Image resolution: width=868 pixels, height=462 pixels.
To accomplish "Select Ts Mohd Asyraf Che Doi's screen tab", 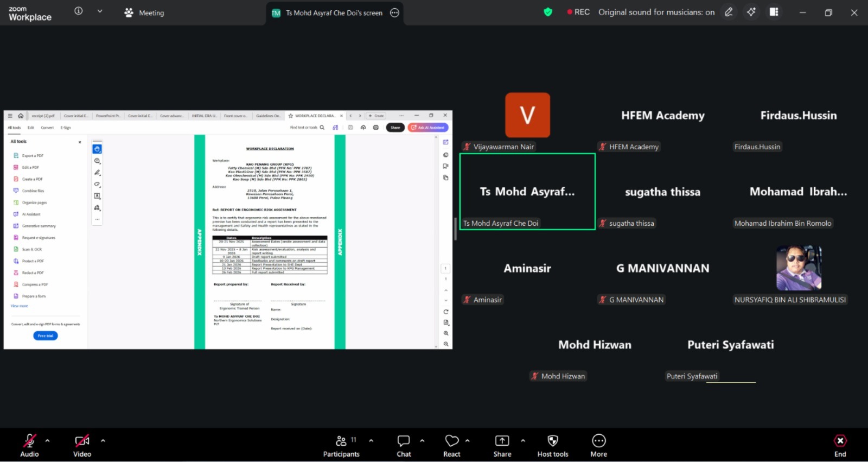I will pyautogui.click(x=335, y=13).
